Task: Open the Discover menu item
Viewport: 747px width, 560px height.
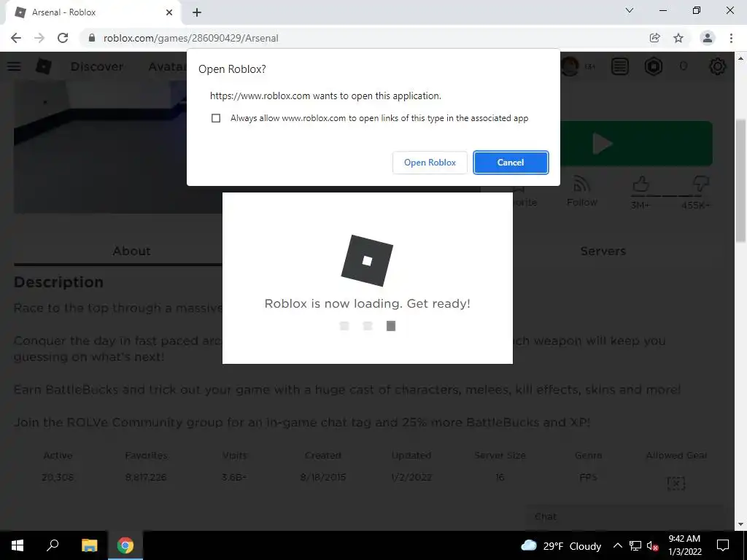Action: pos(97,66)
